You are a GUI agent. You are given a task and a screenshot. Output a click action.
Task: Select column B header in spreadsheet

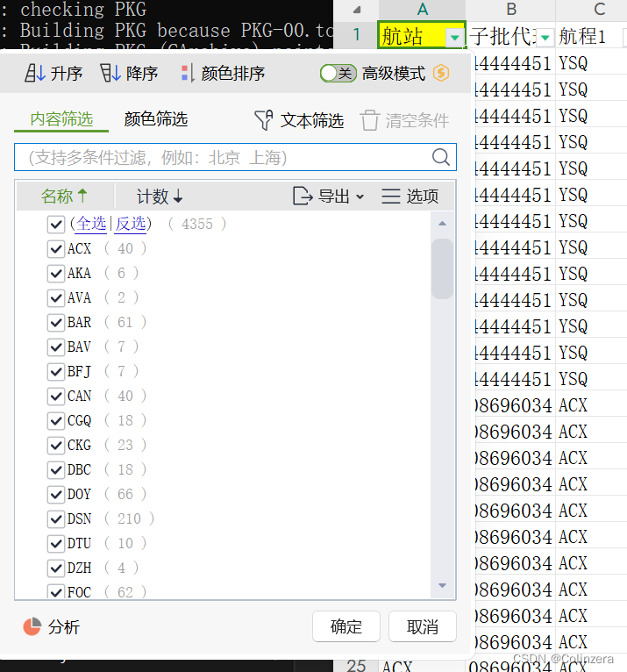(x=511, y=10)
